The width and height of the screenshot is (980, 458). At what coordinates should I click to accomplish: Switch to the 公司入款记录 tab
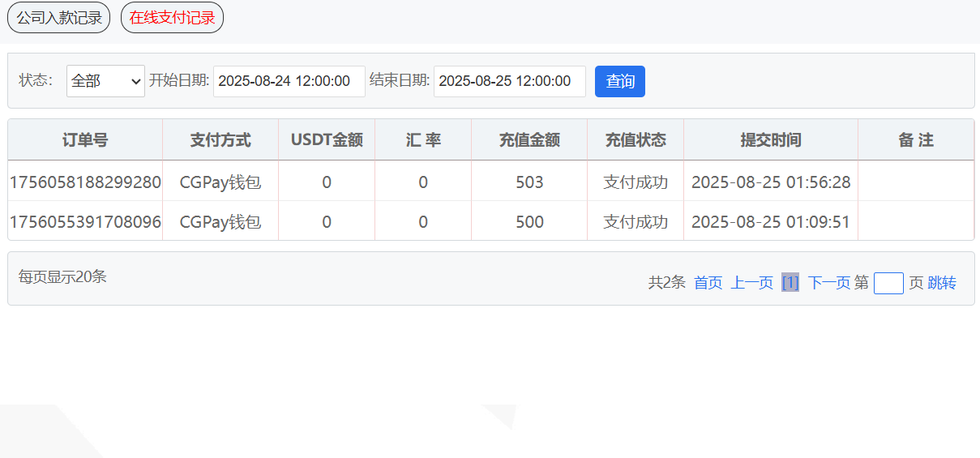(x=58, y=18)
